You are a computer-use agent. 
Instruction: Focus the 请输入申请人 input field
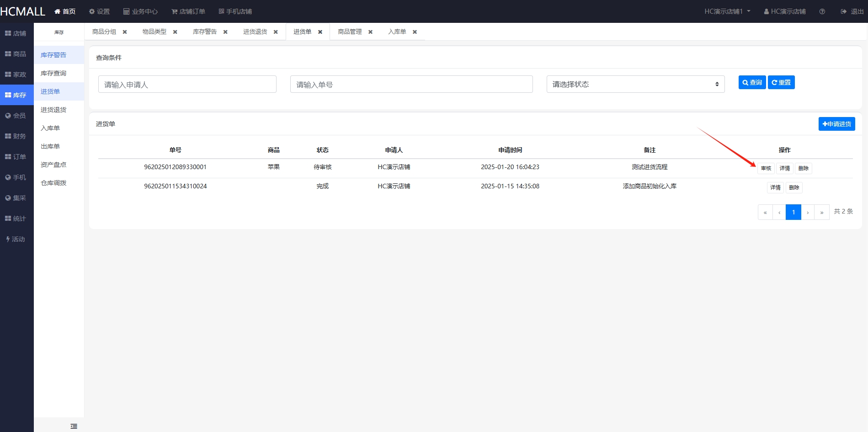[x=187, y=84]
